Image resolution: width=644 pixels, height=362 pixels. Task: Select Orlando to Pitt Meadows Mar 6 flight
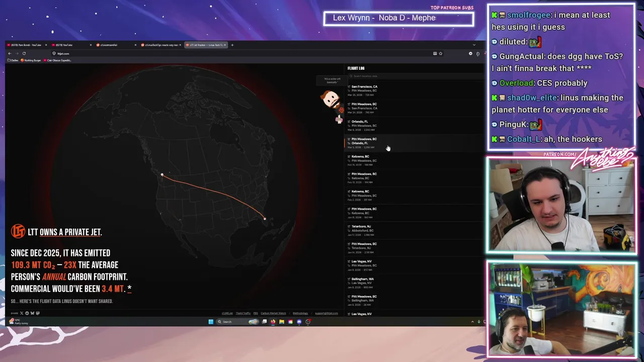tap(414, 126)
